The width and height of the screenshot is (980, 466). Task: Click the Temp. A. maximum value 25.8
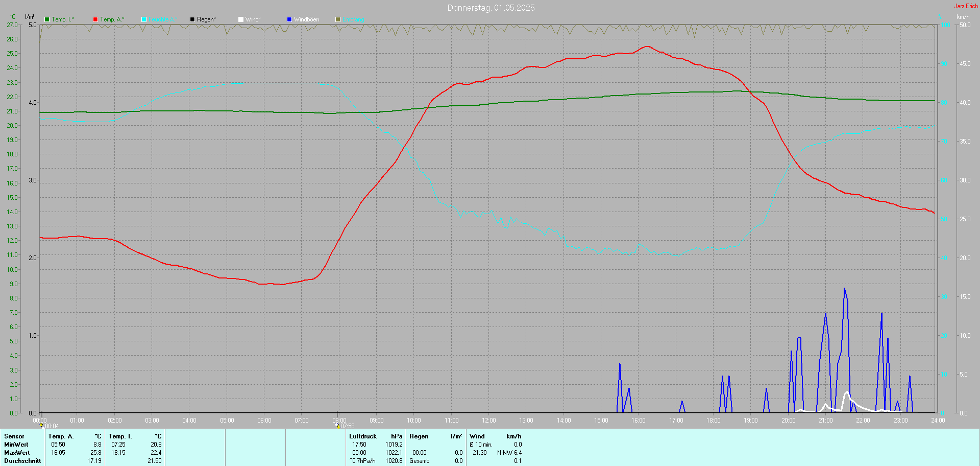tap(96, 453)
